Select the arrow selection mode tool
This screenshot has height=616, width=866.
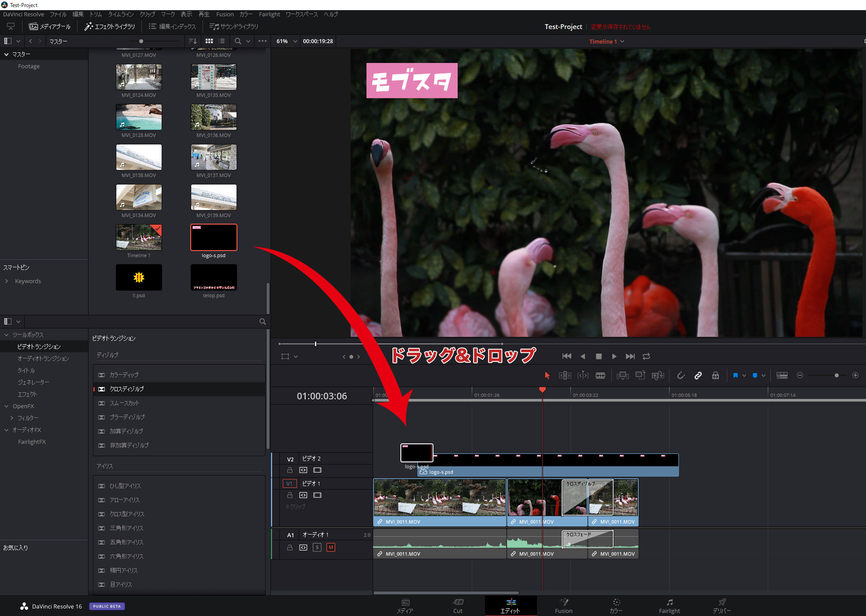547,376
